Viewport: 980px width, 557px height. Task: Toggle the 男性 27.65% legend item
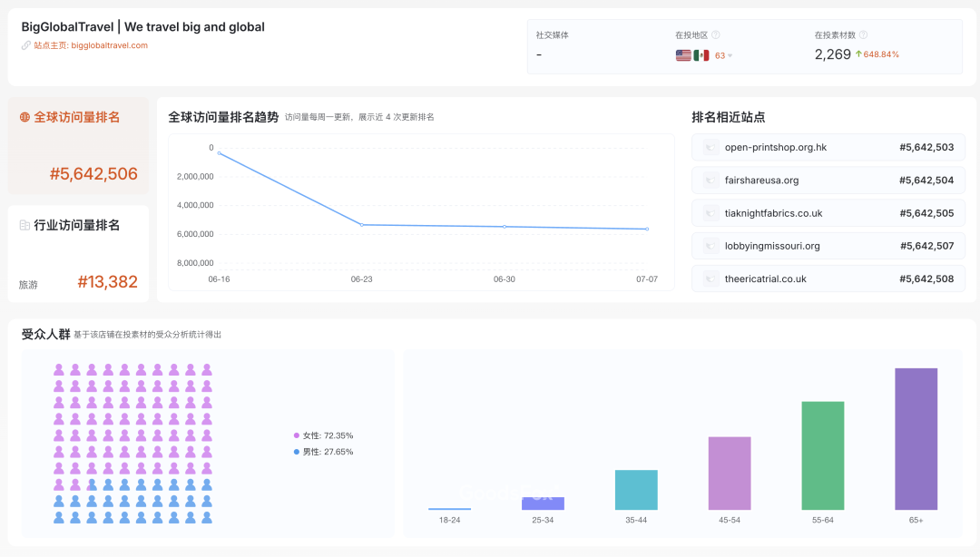pyautogui.click(x=327, y=450)
